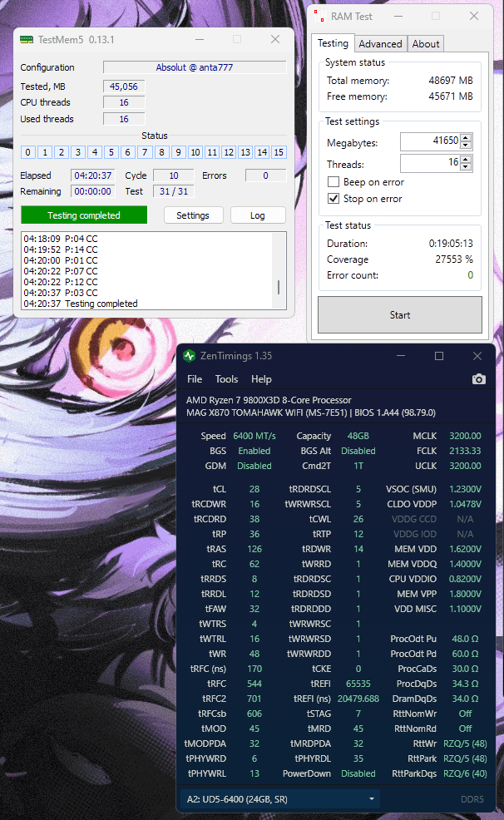
Task: Take a ZenTimings screenshot with camera icon
Action: tap(478, 379)
